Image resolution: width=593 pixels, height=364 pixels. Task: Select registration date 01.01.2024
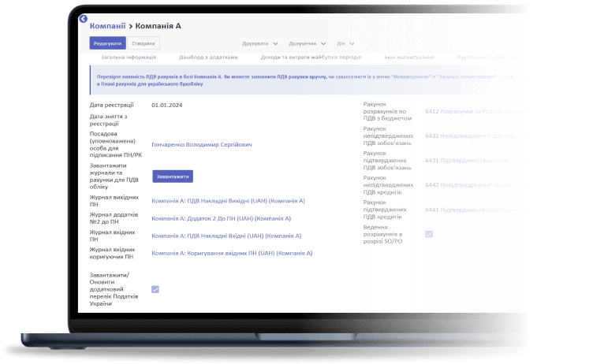(x=167, y=106)
